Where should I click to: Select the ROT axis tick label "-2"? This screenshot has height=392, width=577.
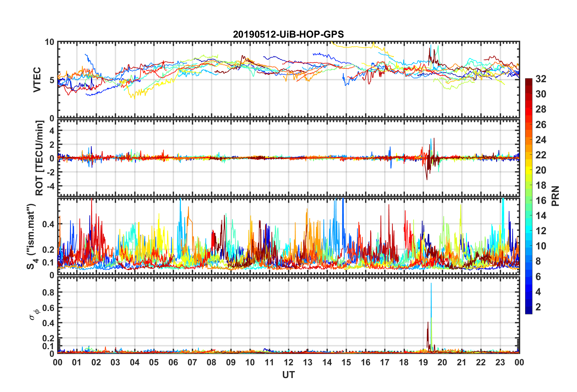[x=50, y=172]
